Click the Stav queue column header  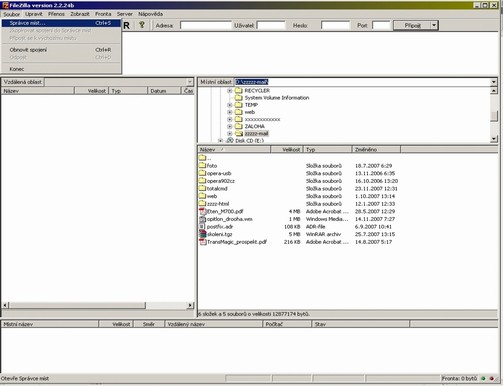click(x=361, y=324)
